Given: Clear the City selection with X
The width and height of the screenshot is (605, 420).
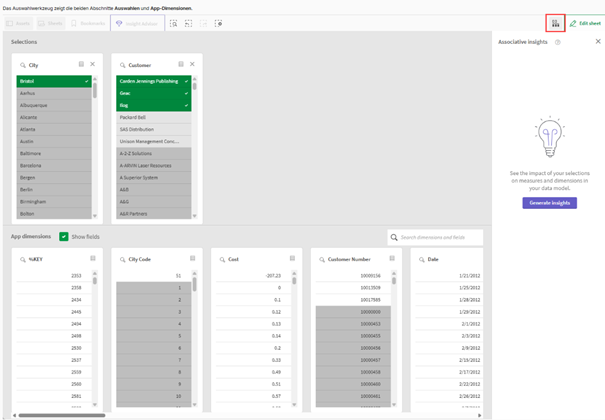Looking at the screenshot, I should click(93, 64).
